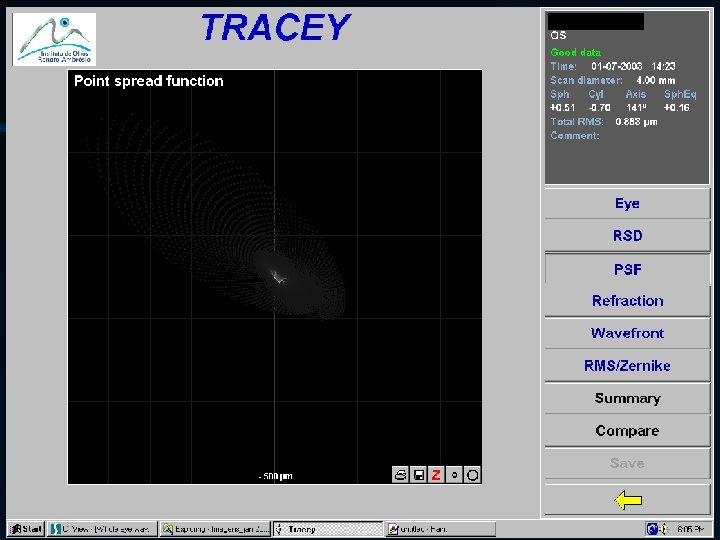
Task: Select the large circle view icon
Action: click(472, 474)
